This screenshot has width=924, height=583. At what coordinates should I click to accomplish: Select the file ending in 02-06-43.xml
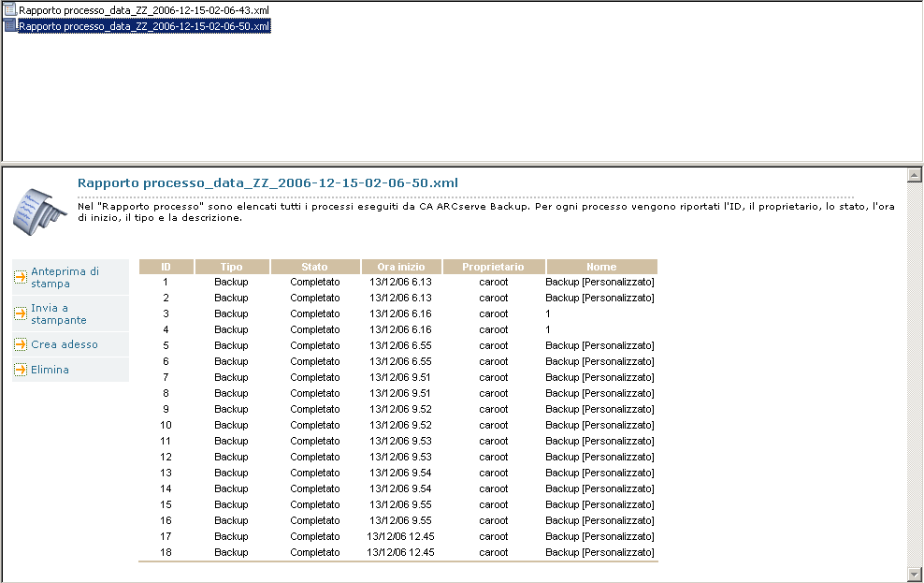144,10
